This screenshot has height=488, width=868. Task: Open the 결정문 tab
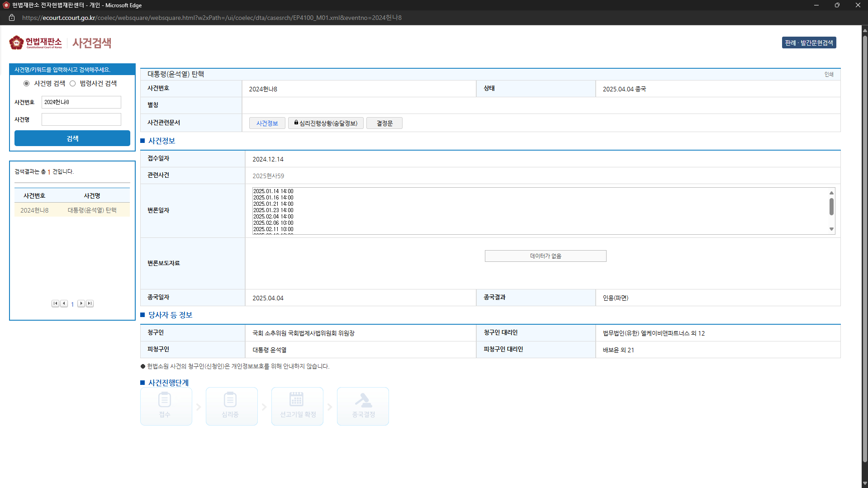[x=384, y=123]
